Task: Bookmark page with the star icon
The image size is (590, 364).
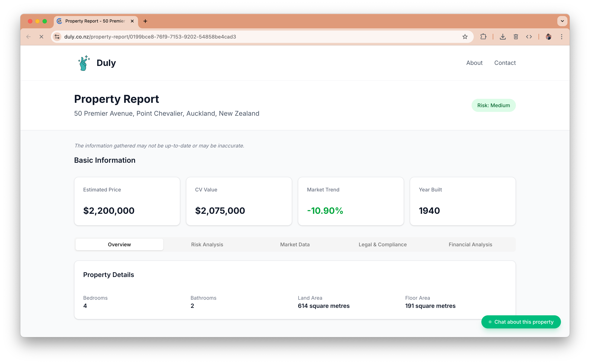Action: pos(465,37)
